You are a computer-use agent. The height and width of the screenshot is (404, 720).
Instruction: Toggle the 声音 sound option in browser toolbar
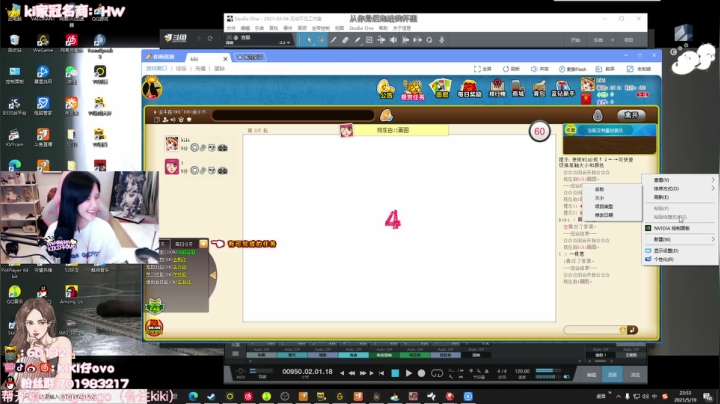click(x=540, y=69)
